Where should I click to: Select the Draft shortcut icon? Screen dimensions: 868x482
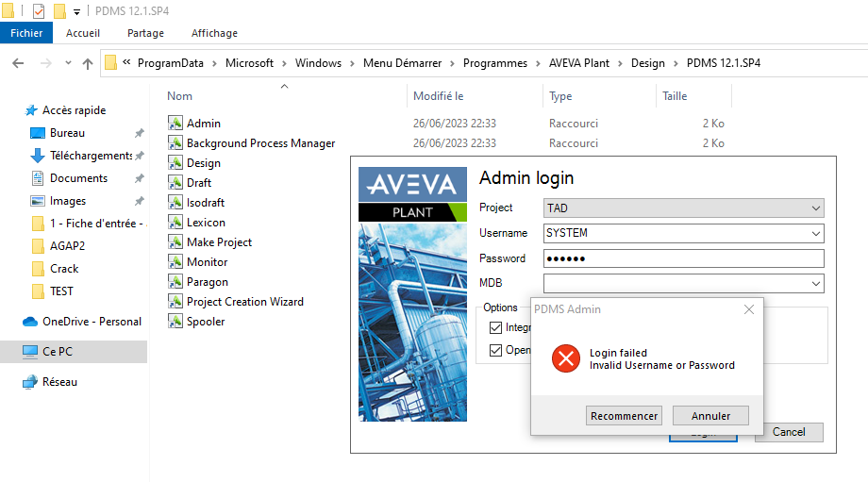pyautogui.click(x=175, y=183)
